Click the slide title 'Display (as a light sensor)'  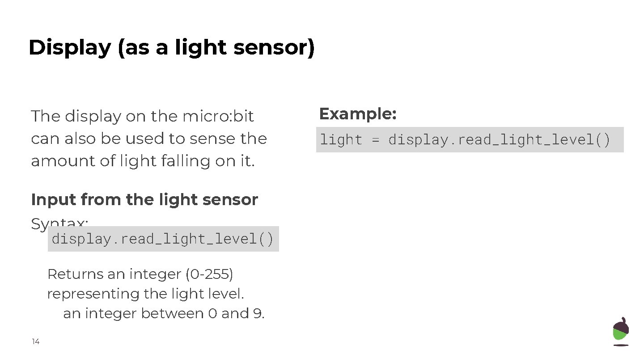(x=171, y=48)
